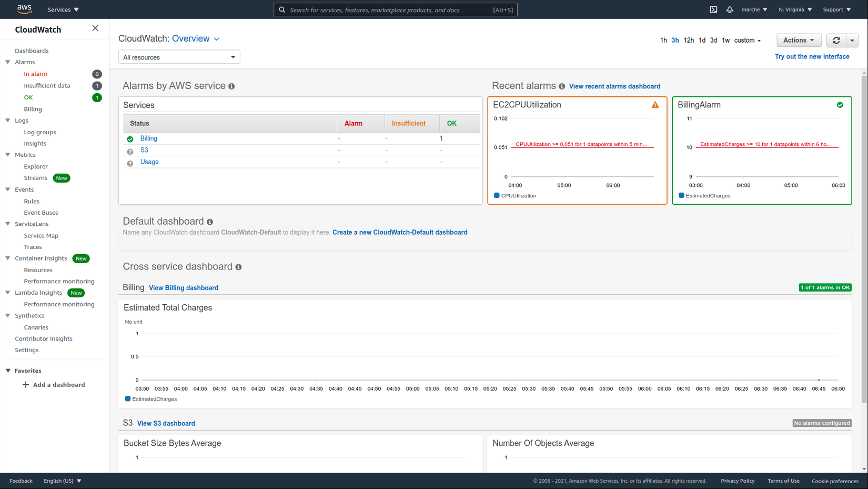Click info icon beside Alarms by AWS service
The height and width of the screenshot is (489, 868).
[231, 86]
